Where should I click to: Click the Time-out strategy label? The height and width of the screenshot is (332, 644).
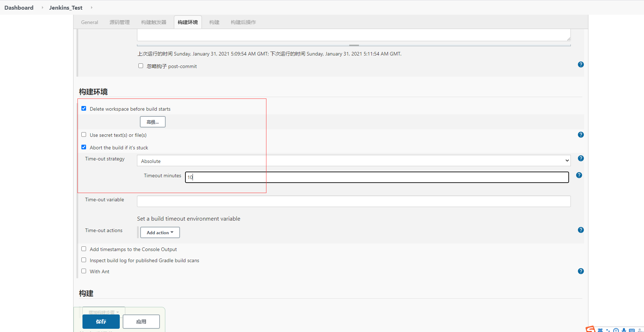pos(105,159)
